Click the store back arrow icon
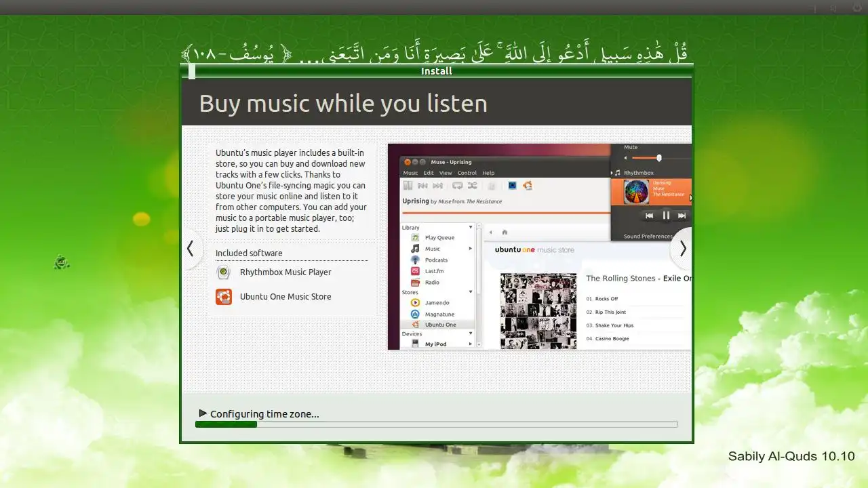868x488 pixels. pyautogui.click(x=492, y=232)
